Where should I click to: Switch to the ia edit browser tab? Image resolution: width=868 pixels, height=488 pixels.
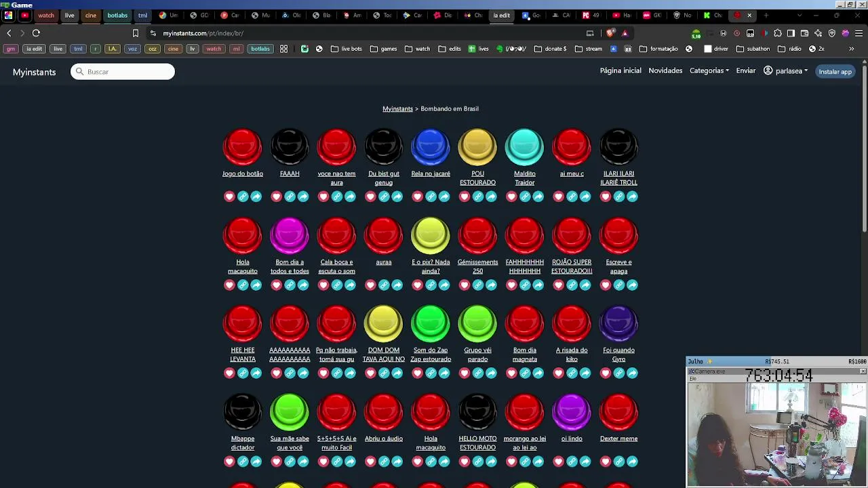tap(501, 15)
